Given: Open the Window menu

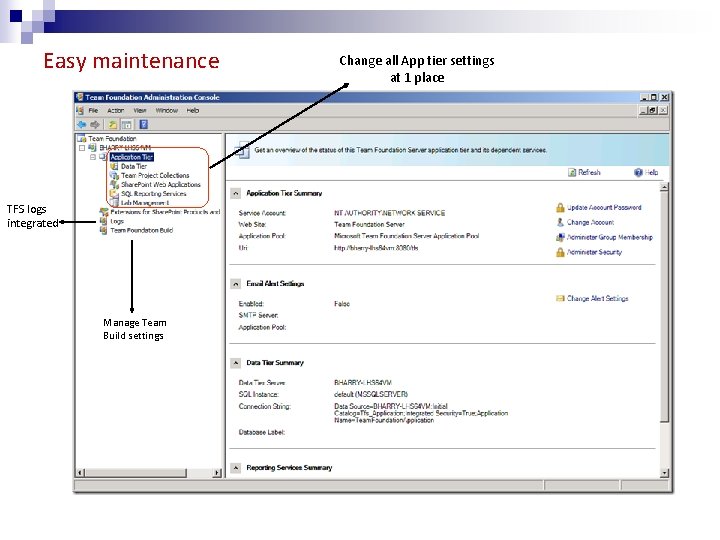Looking at the screenshot, I should [x=167, y=111].
